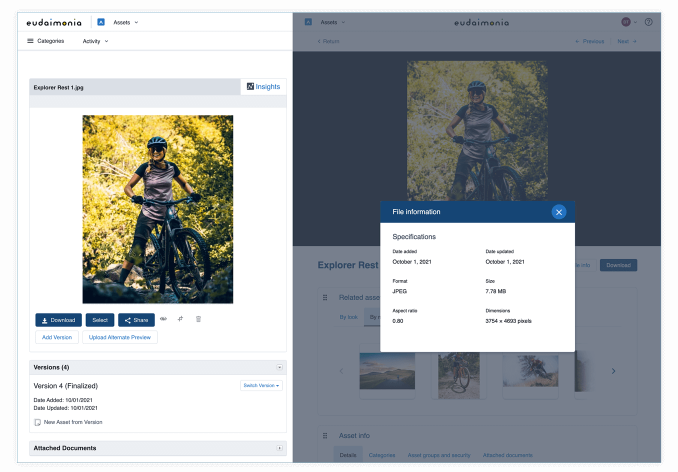
Task: Open the Assets dropdown in left panel
Action: 126,22
